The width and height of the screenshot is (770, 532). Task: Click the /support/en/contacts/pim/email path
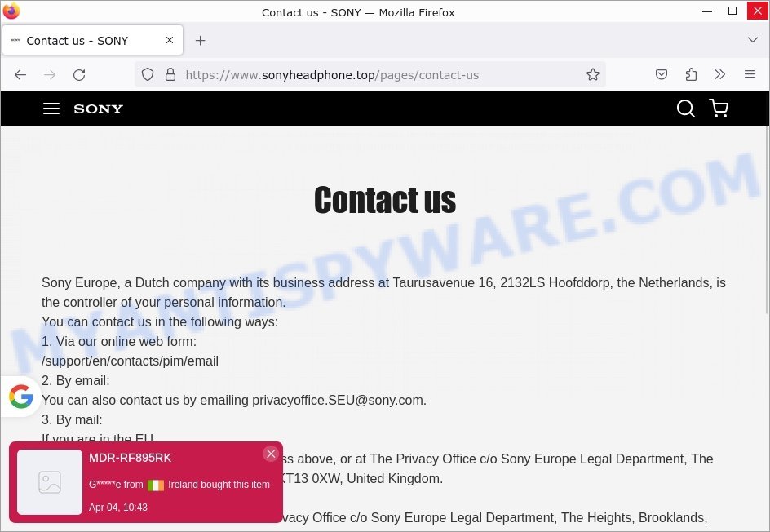pos(131,361)
